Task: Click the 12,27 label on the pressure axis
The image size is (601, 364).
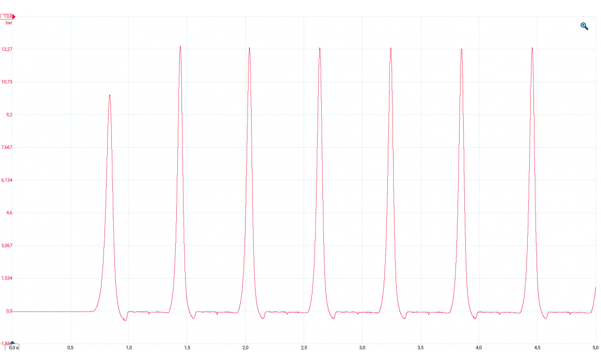Action: 7,49
